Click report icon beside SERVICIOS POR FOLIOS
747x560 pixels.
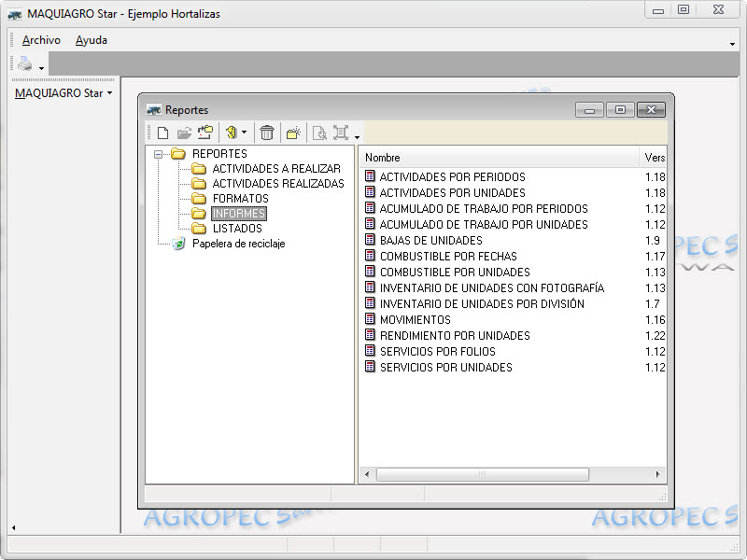point(370,351)
